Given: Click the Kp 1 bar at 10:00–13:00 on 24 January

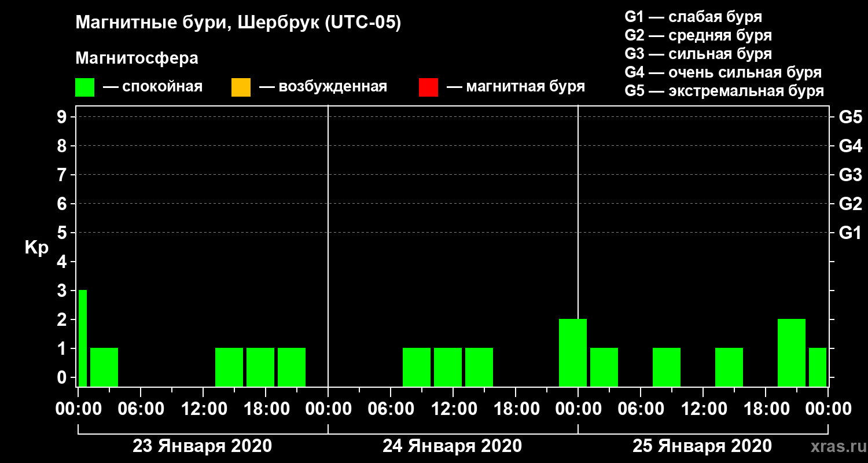Looking at the screenshot, I should [448, 367].
